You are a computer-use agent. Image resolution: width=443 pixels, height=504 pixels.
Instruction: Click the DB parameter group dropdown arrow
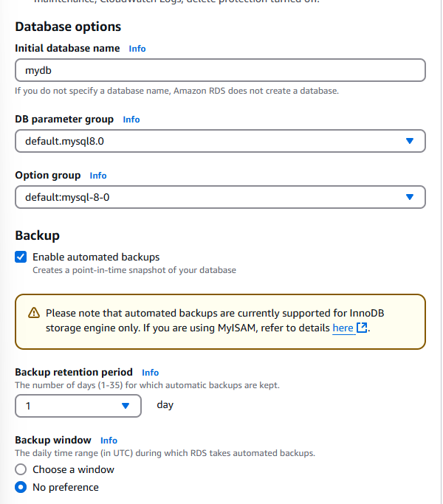pyautogui.click(x=411, y=141)
